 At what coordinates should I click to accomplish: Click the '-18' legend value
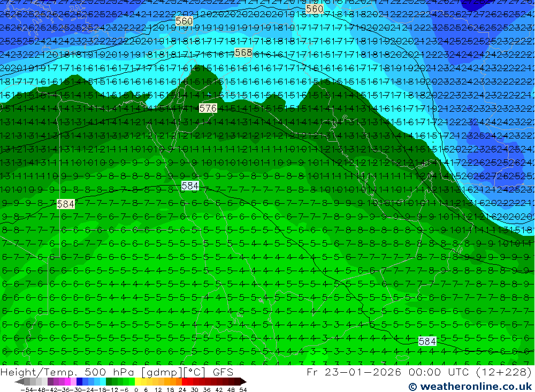pos(100,390)
